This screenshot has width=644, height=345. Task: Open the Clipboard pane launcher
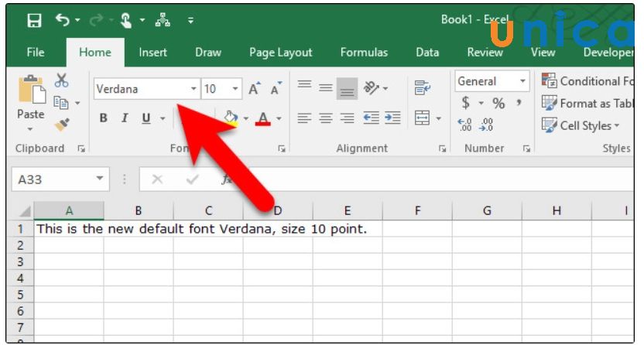81,149
